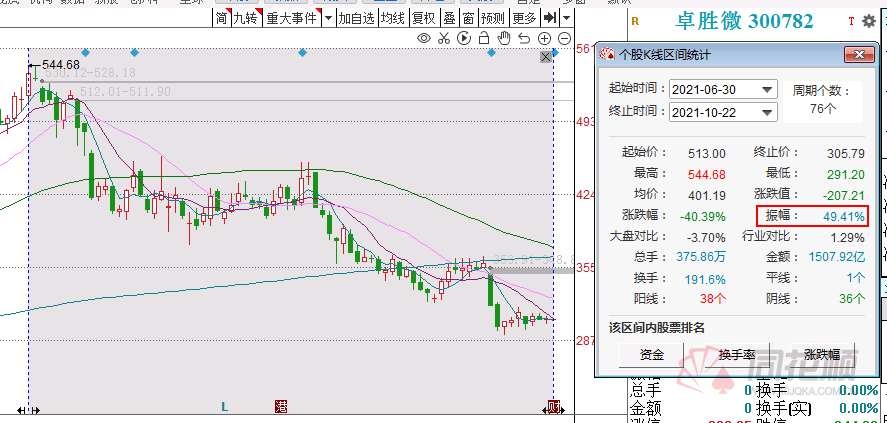The height and width of the screenshot is (423, 887).
Task: Click first blue diamond event marker
Action: [85, 53]
